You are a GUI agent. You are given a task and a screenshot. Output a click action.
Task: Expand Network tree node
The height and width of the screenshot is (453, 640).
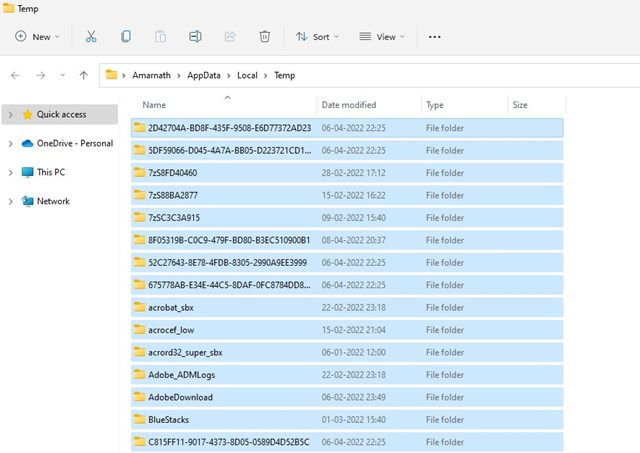coord(11,202)
